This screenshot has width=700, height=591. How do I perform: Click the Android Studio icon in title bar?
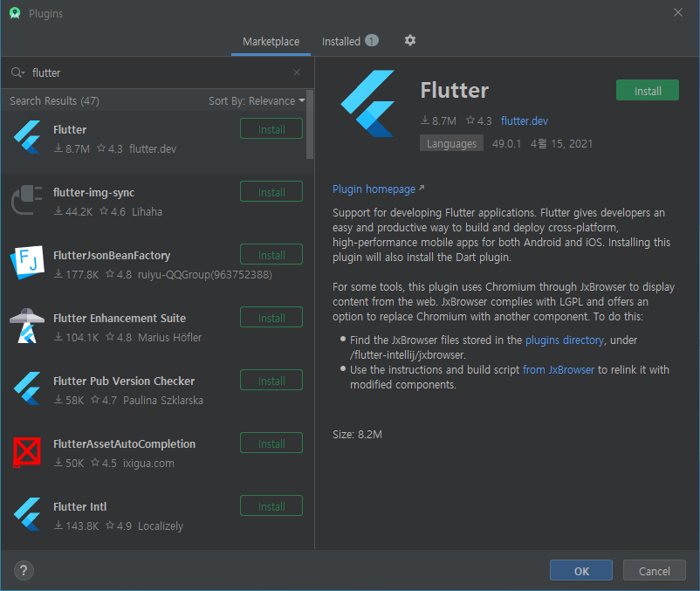tap(15, 13)
